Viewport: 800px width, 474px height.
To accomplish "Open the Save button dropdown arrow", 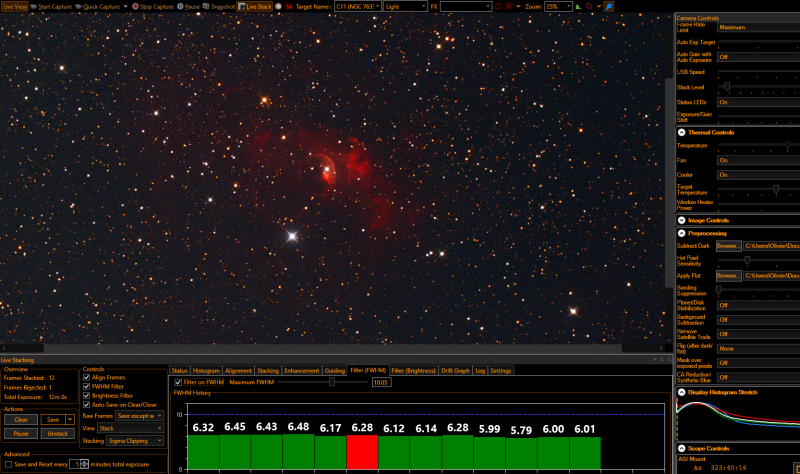I will [x=70, y=420].
